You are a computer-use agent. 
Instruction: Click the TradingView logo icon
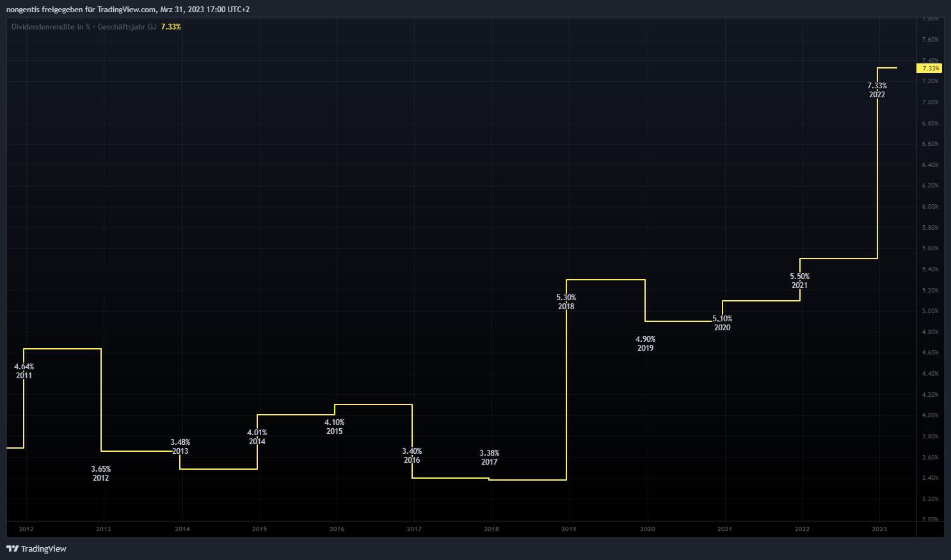pos(12,548)
